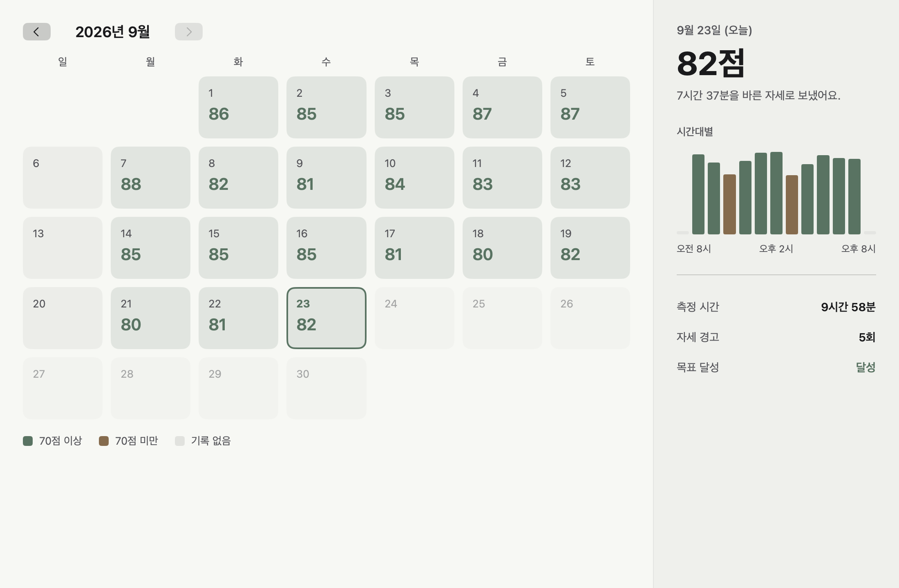Click the future day 24 cell
The height and width of the screenshot is (588, 899).
click(414, 318)
